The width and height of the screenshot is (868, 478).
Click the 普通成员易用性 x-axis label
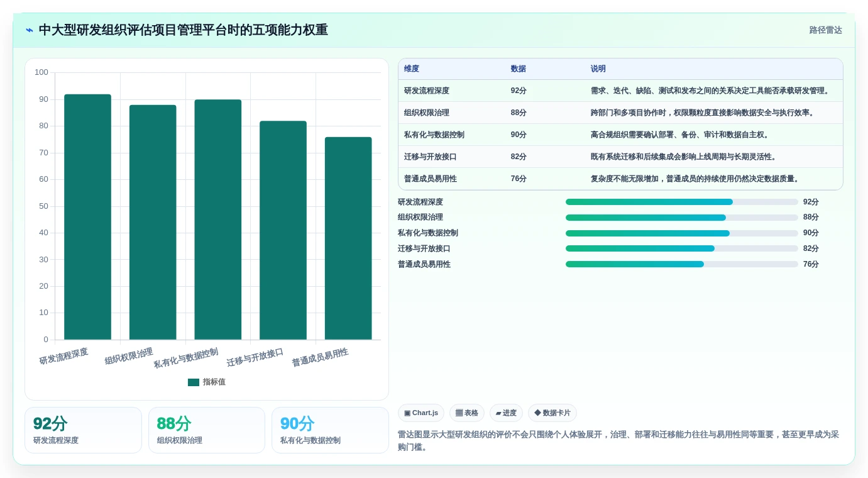pos(320,357)
